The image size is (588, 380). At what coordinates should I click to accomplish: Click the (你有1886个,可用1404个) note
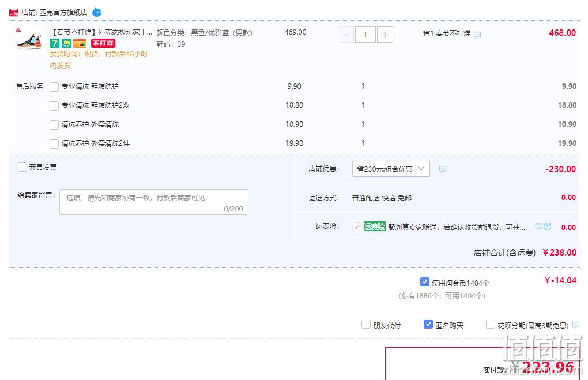click(x=442, y=296)
